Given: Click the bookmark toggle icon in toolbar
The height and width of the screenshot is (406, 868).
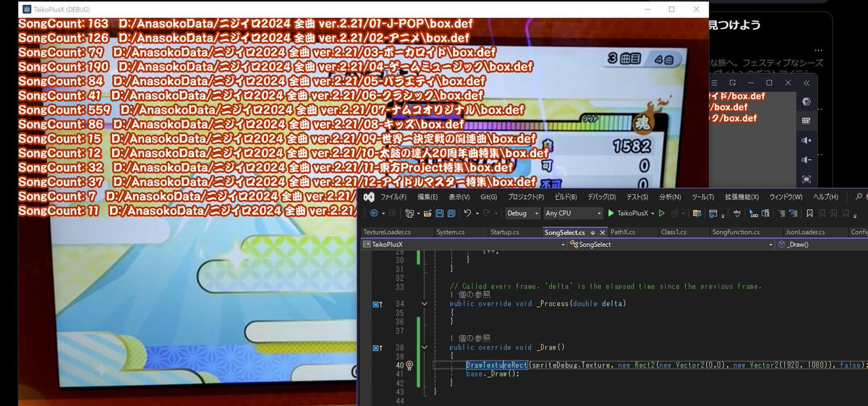Looking at the screenshot, I should (809, 213).
